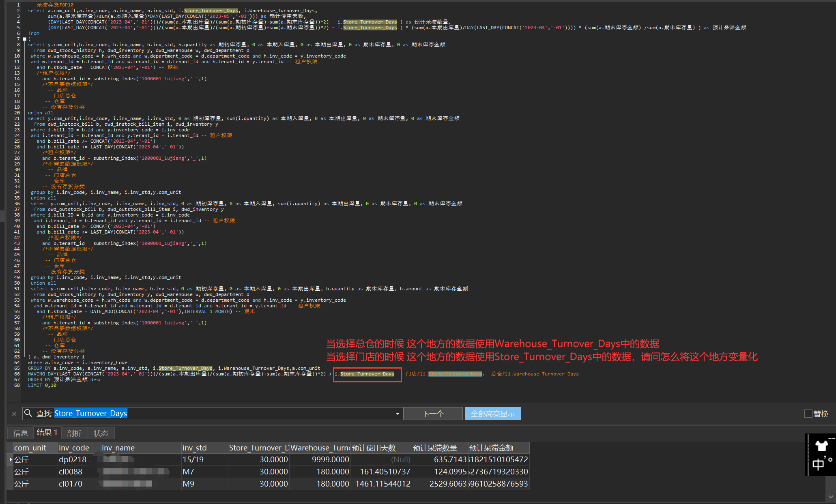Screen dimensions: 836x504
Task: Click the M9 inv_std cell
Action: pos(204,484)
